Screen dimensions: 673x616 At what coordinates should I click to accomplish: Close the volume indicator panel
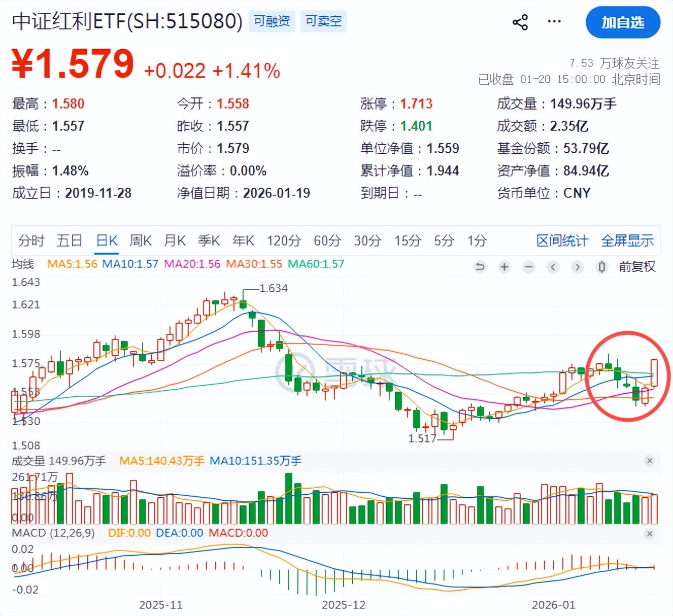coord(649,461)
